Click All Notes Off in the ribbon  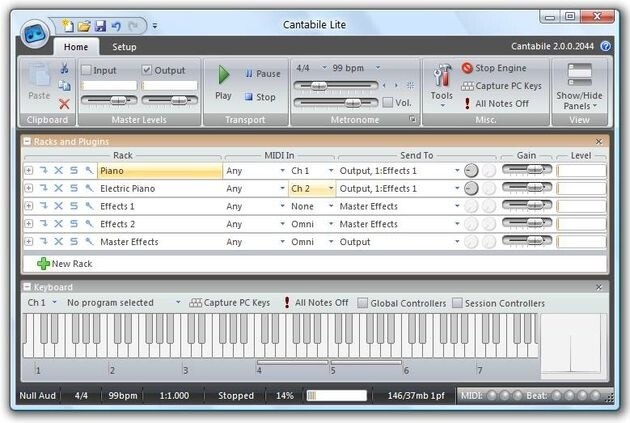tap(496, 103)
